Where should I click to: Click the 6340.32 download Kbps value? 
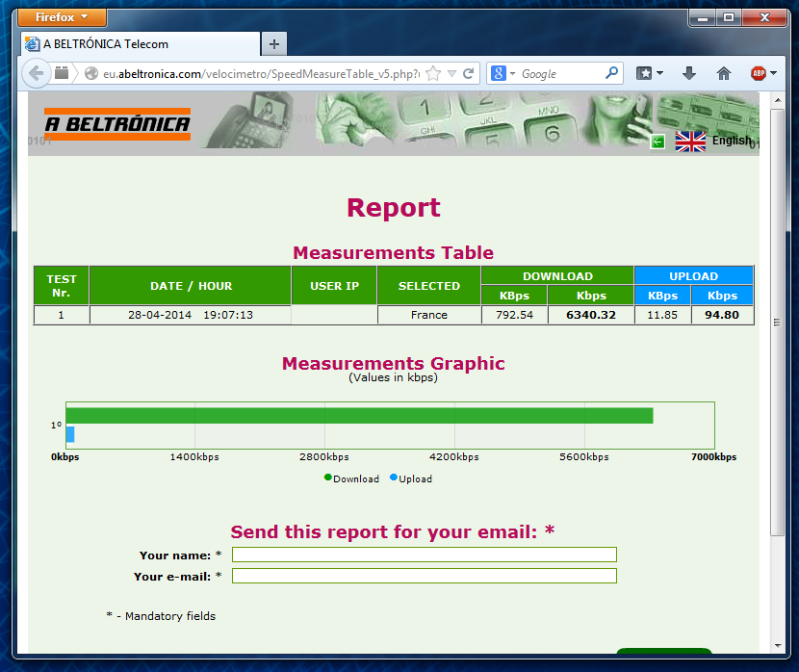click(591, 315)
